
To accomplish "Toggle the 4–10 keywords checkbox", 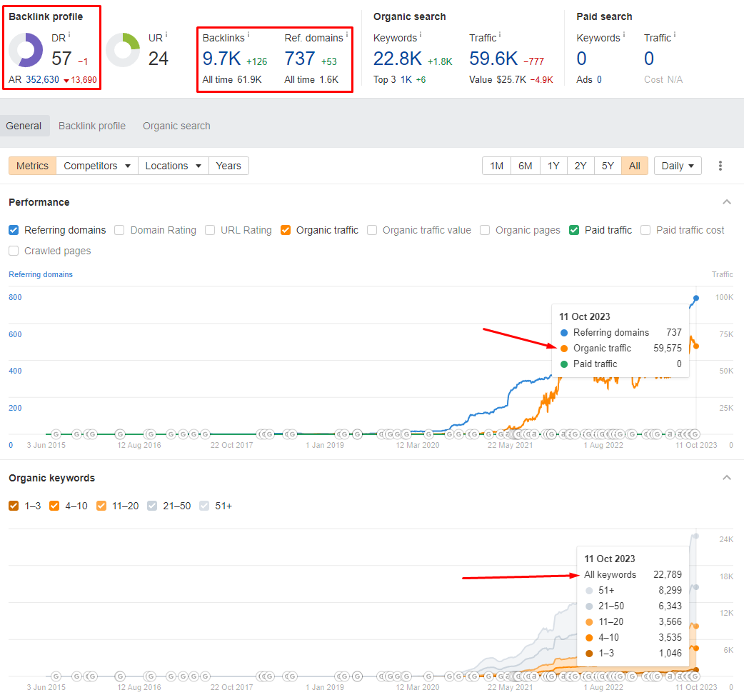I will [54, 506].
